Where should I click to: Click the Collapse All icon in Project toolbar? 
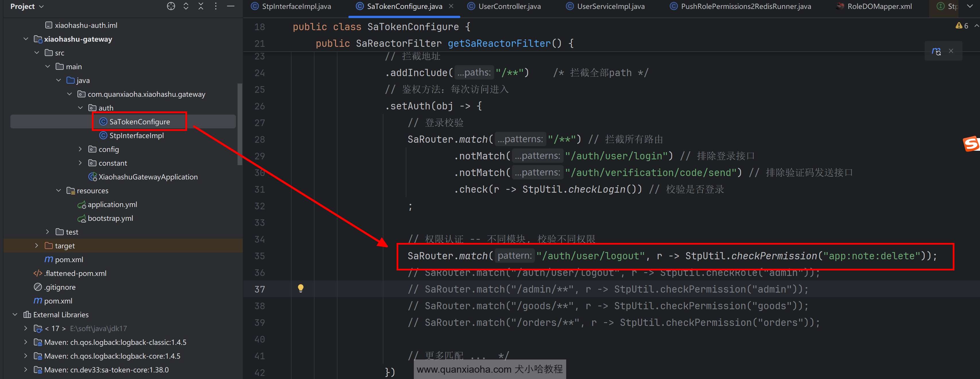pos(201,6)
